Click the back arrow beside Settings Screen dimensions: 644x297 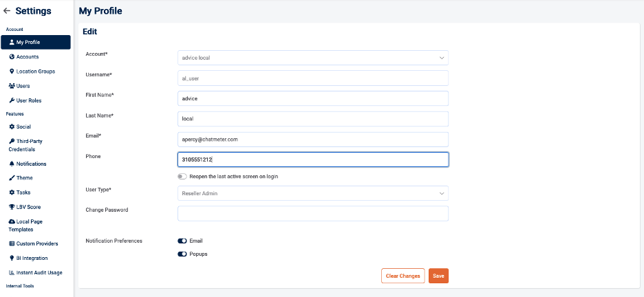7,11
